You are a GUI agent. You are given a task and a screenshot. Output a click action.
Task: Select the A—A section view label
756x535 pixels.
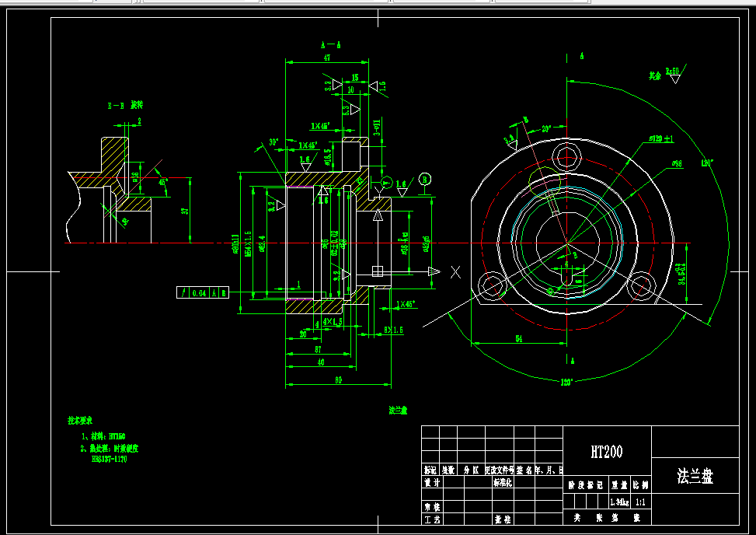pos(331,45)
